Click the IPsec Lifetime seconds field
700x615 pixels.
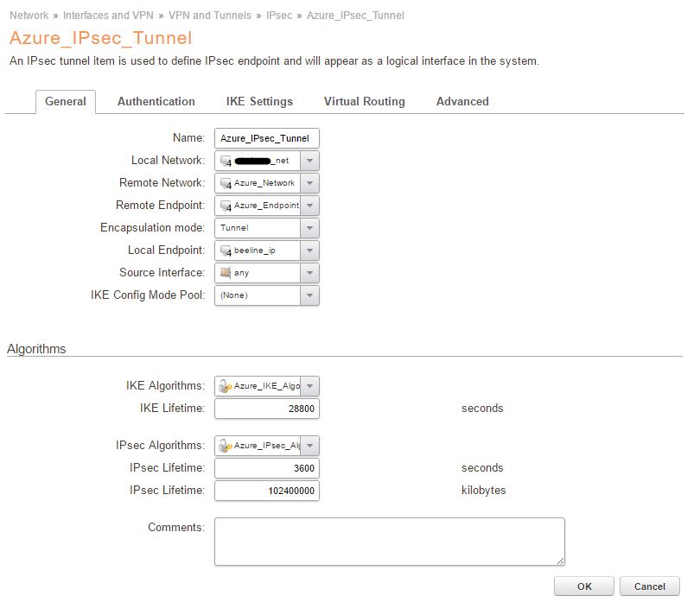(x=267, y=468)
